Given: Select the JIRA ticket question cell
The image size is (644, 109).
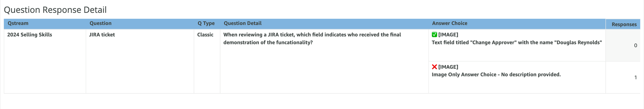Looking at the screenshot, I should click(x=102, y=35).
